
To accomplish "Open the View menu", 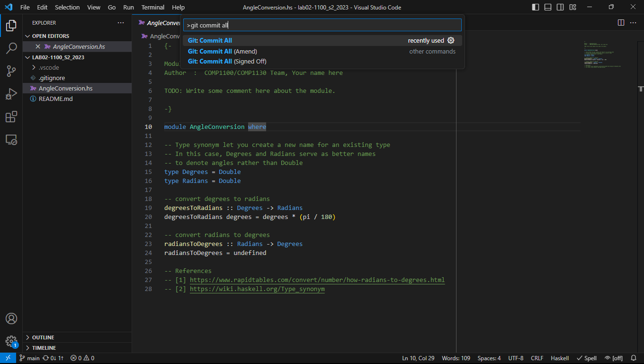I will 94,7.
